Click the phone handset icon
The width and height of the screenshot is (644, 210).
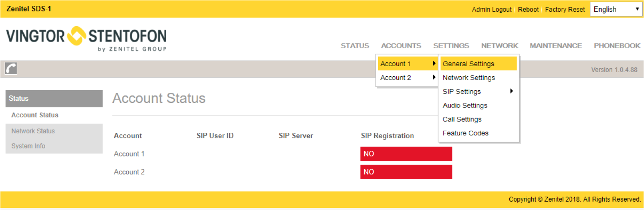click(x=11, y=69)
